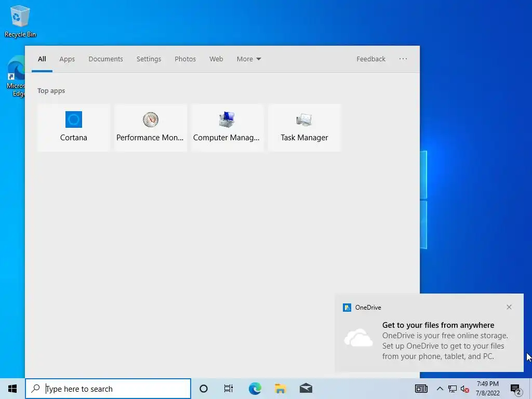This screenshot has height=399, width=532.
Task: Switch to the Documents search tab
Action: (105, 59)
